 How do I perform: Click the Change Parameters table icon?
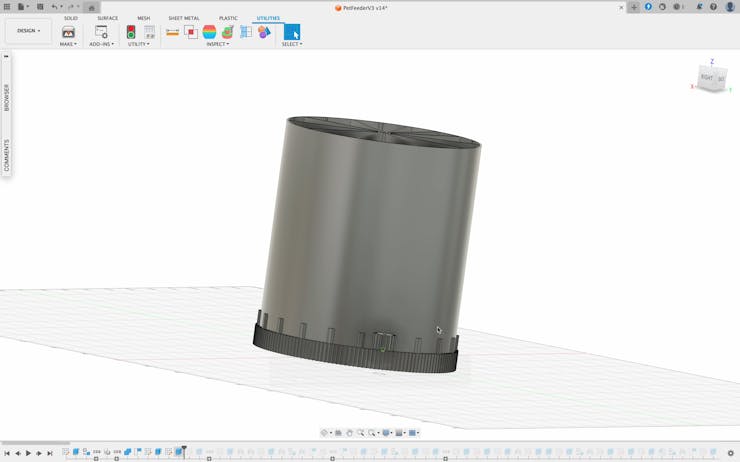pos(149,32)
